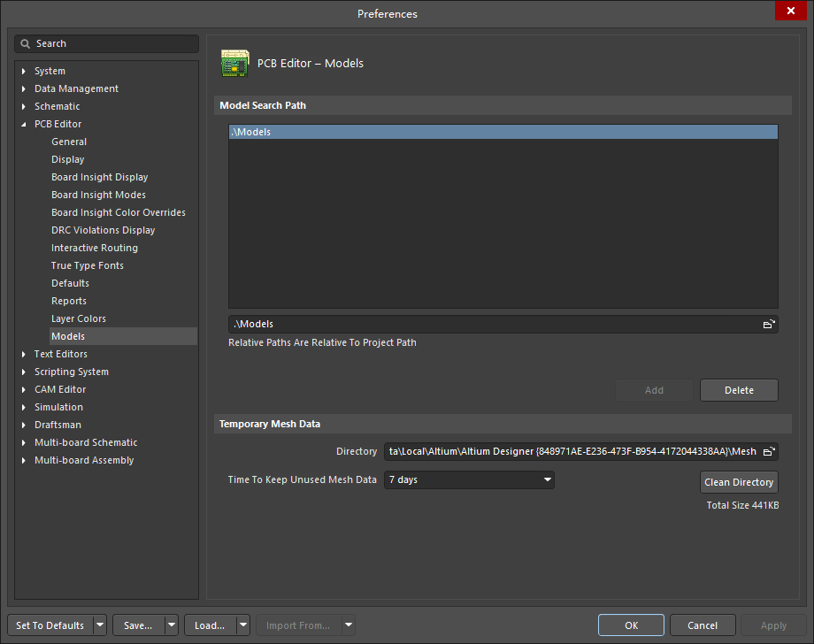Screen dimensions: 814x644
Task: Open the Import From dropdown arrow
Action: point(349,625)
